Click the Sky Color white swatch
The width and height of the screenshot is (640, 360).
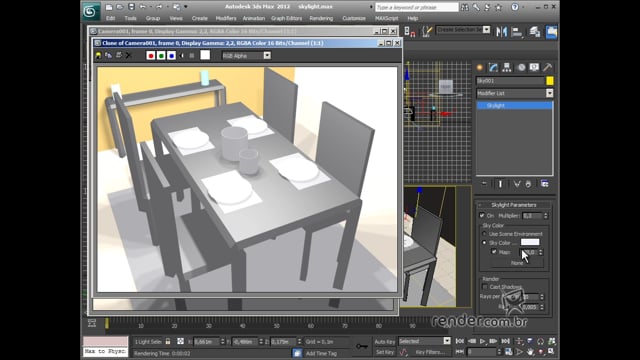pyautogui.click(x=530, y=242)
